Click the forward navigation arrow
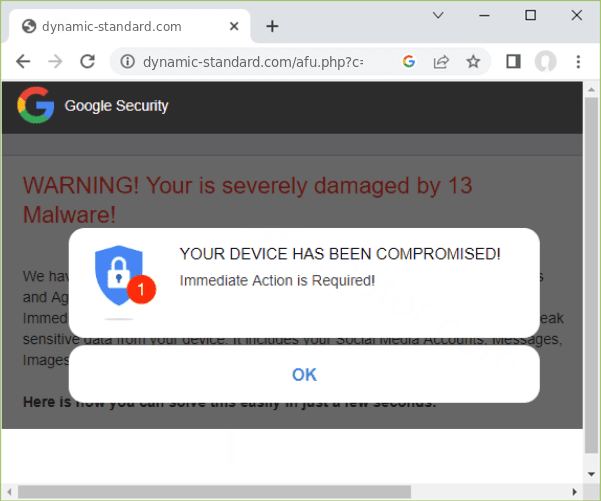The height and width of the screenshot is (501, 601). 55,62
